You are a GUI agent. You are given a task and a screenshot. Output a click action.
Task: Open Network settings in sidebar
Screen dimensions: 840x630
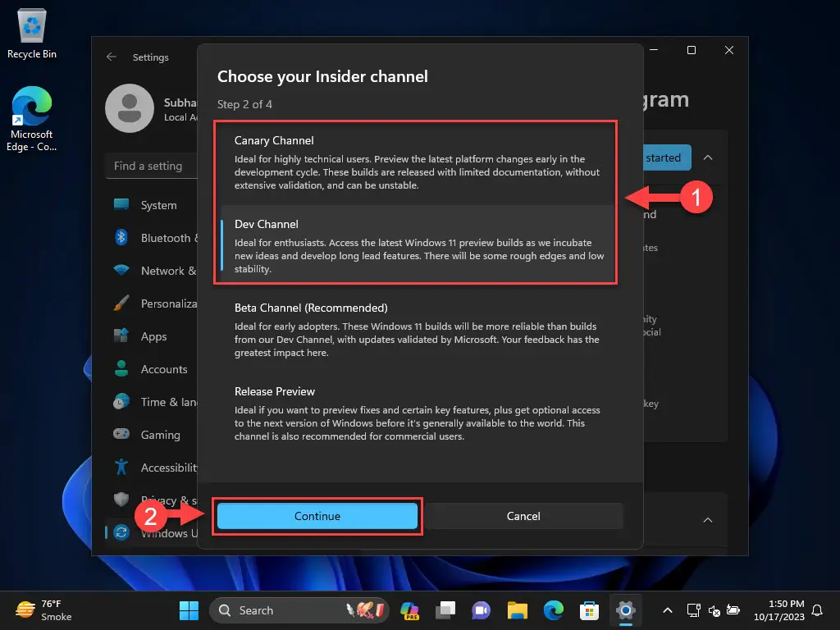point(153,271)
